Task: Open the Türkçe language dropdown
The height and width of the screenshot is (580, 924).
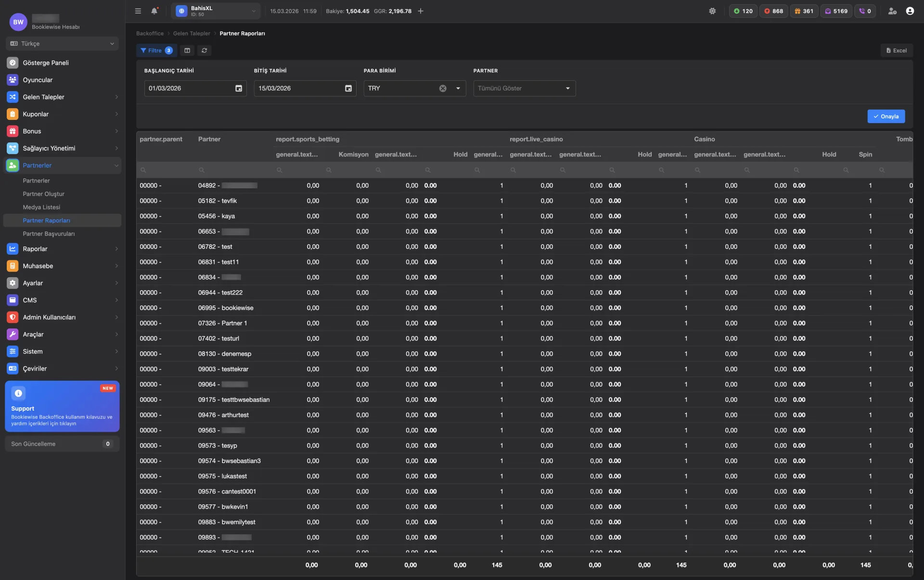Action: point(62,44)
